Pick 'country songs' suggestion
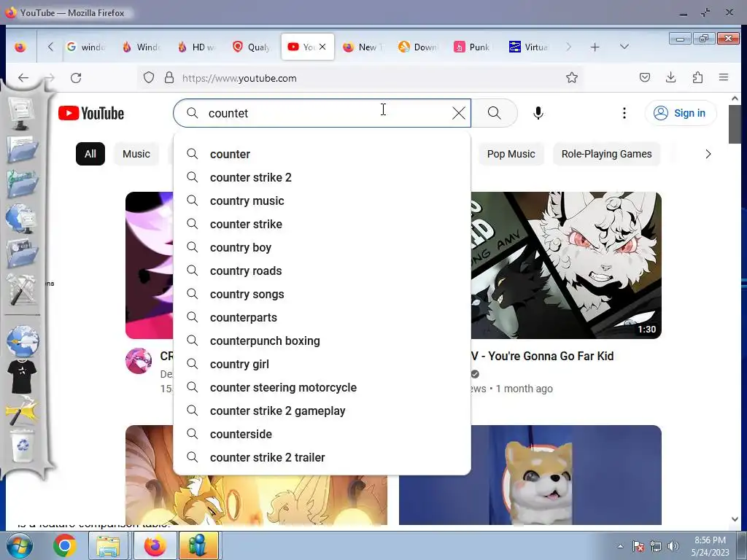Image resolution: width=747 pixels, height=560 pixels. [x=322, y=294]
